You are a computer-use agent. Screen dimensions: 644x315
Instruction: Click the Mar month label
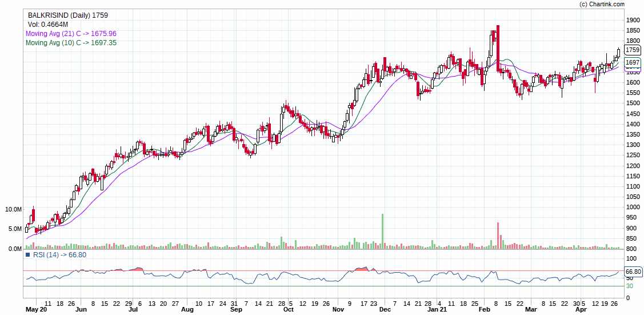(x=531, y=309)
